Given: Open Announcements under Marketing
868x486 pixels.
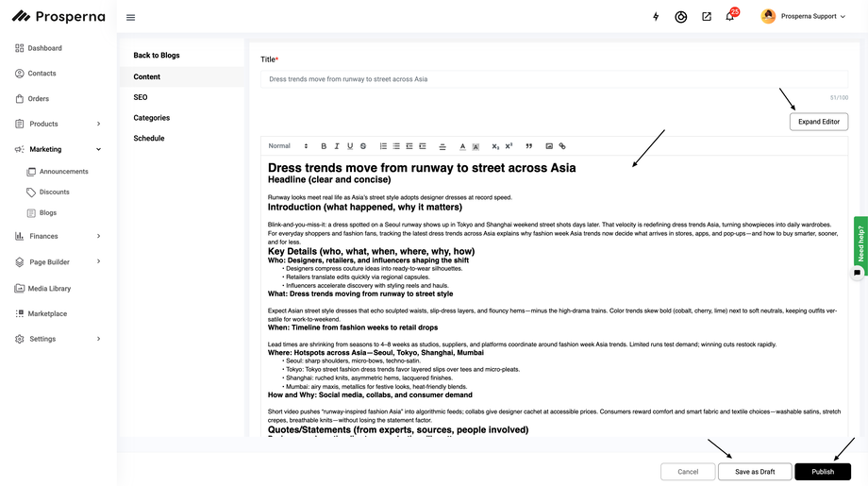Looking at the screenshot, I should point(63,172).
